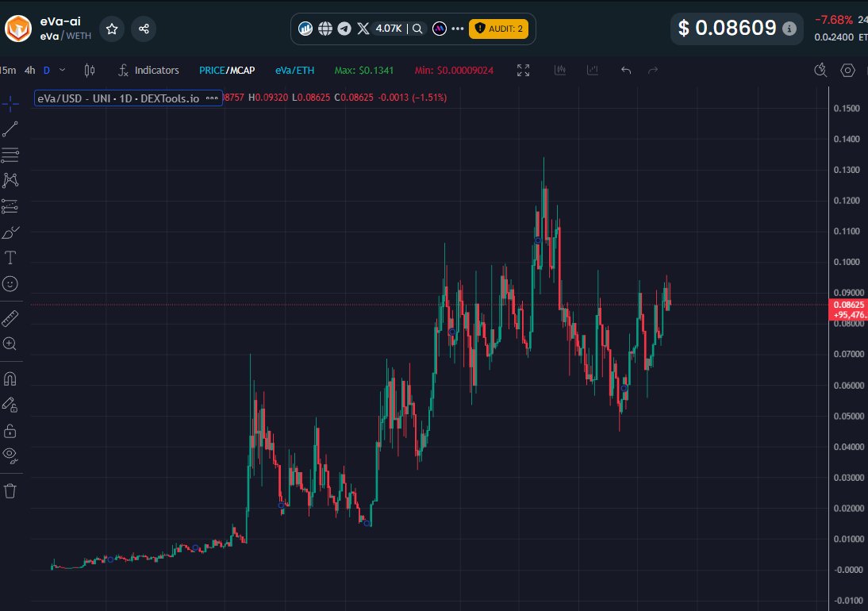Select the D daily timeframe

click(x=47, y=71)
